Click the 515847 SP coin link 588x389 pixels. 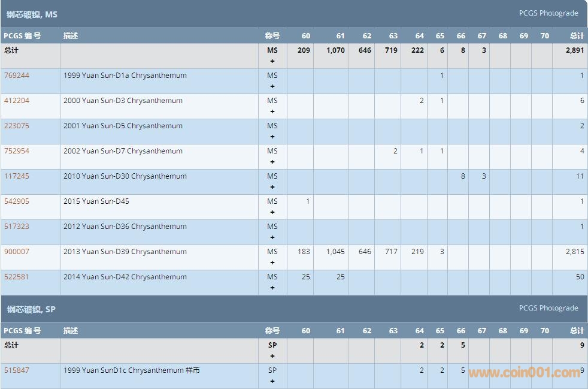coord(17,370)
